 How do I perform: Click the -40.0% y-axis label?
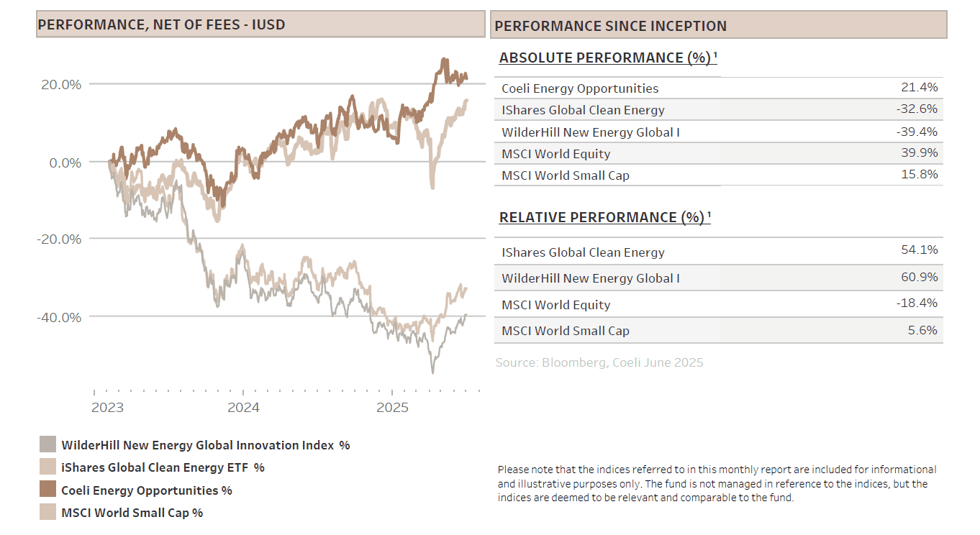tap(60, 317)
